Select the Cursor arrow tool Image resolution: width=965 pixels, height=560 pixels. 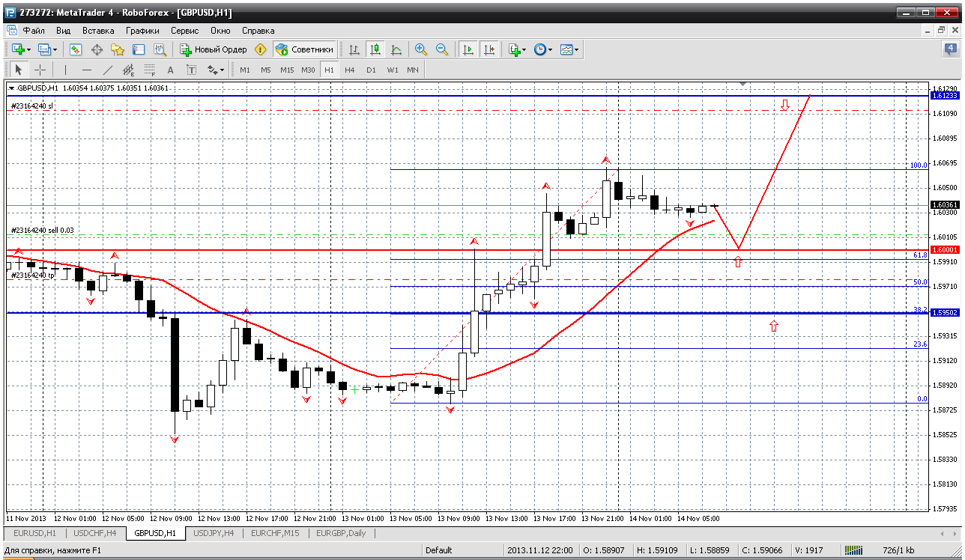[19, 70]
